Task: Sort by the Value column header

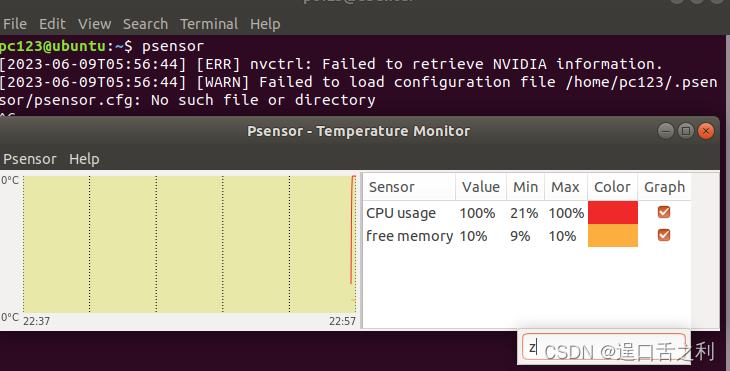Action: (x=481, y=187)
